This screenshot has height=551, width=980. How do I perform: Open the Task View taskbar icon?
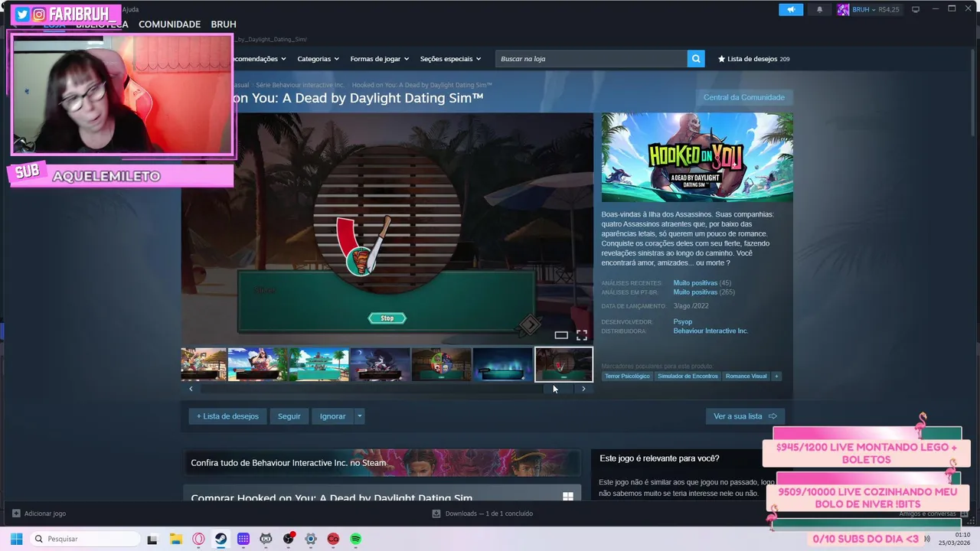point(152,539)
